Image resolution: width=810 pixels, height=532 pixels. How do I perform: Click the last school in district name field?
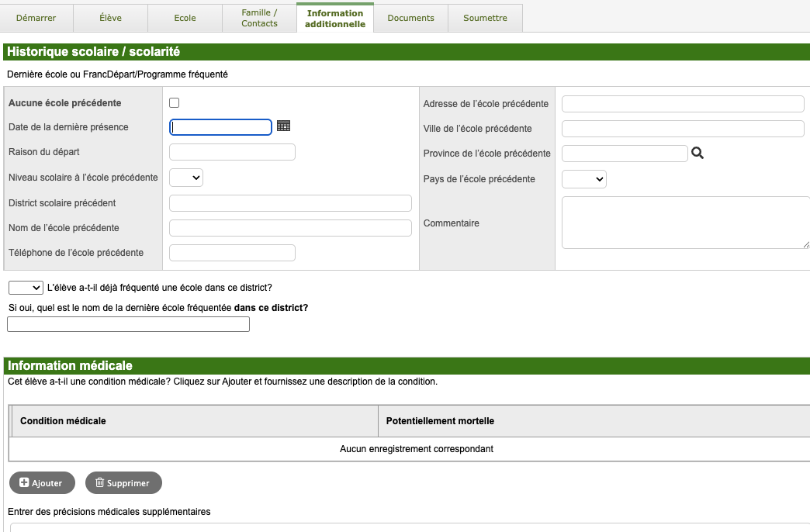point(128,324)
